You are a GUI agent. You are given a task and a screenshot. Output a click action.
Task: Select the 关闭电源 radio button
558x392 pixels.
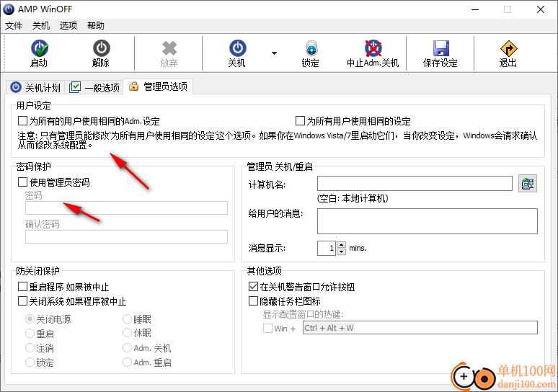pos(30,318)
